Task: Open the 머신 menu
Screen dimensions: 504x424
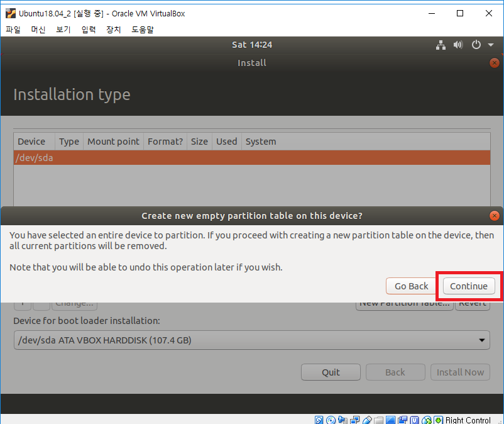Action: [x=38, y=30]
